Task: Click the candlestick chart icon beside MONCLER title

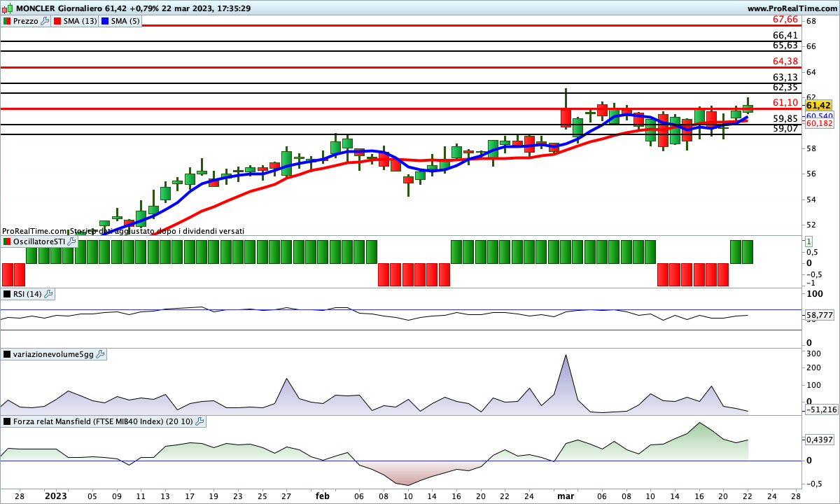Action: pyautogui.click(x=7, y=8)
